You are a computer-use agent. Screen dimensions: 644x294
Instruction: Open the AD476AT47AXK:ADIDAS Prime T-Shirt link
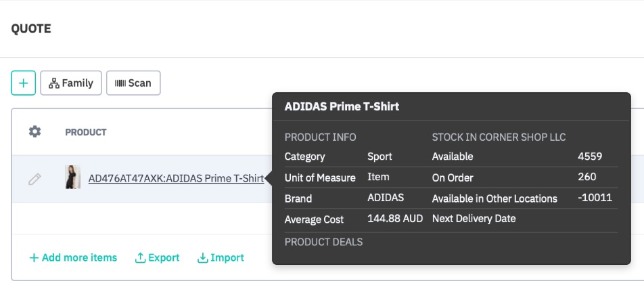click(x=176, y=179)
